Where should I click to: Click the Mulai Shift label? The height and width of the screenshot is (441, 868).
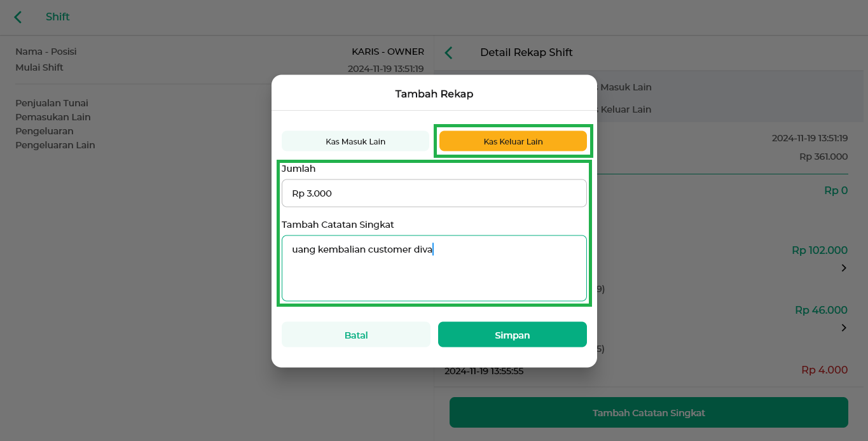tap(39, 67)
